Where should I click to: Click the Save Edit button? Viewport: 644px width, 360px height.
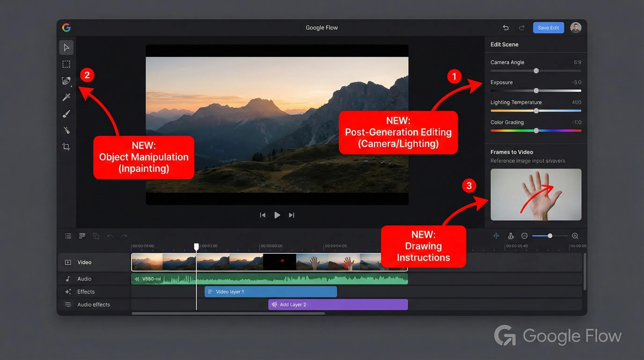point(548,27)
